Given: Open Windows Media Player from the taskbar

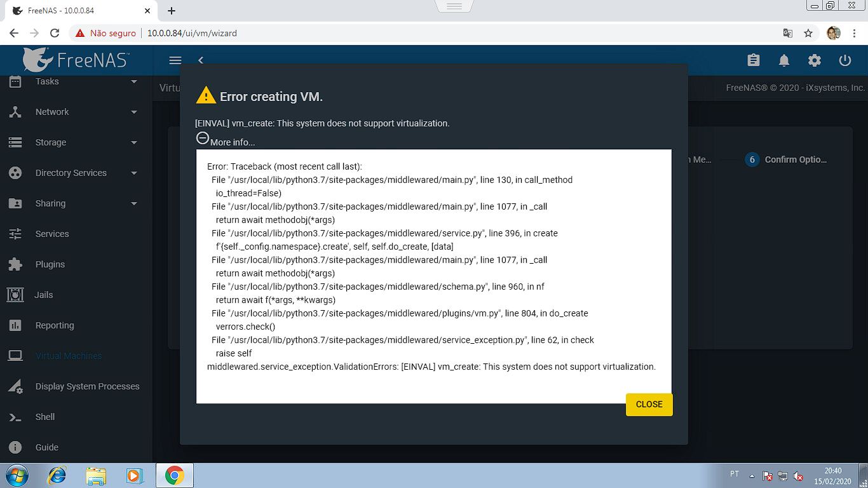Looking at the screenshot, I should [134, 475].
